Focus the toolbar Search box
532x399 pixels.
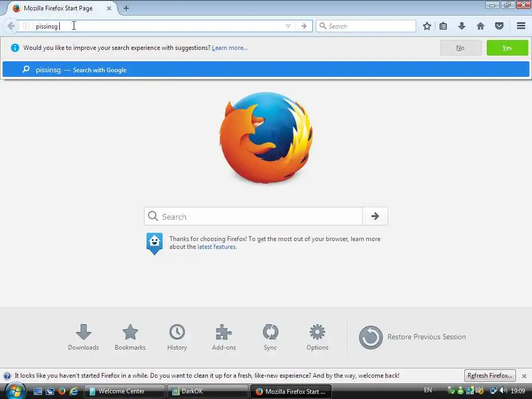(x=366, y=26)
